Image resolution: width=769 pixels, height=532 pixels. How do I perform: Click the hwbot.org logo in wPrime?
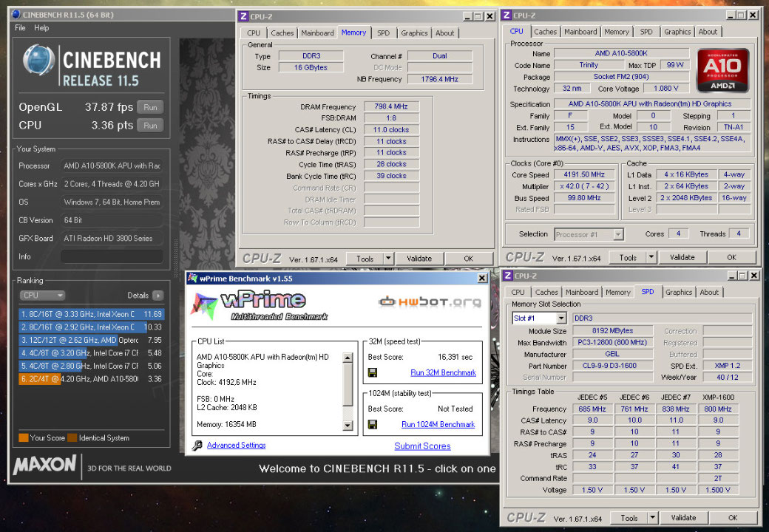pyautogui.click(x=430, y=301)
